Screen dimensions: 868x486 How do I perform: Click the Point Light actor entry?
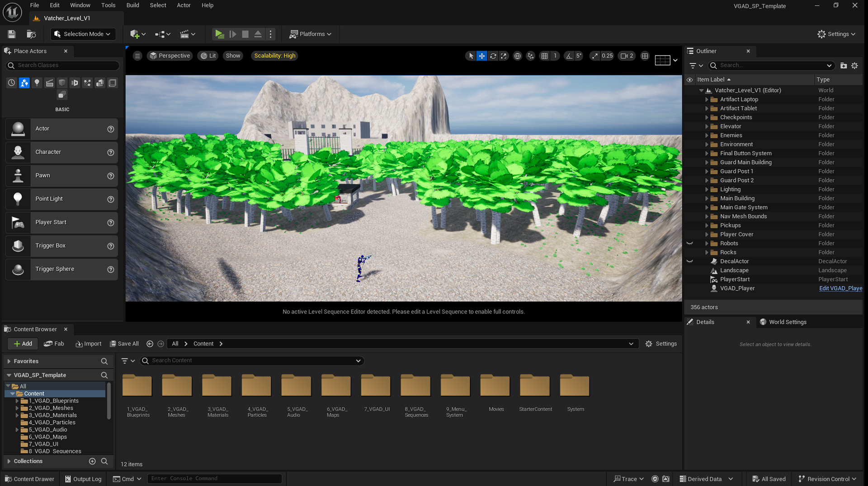pos(61,199)
